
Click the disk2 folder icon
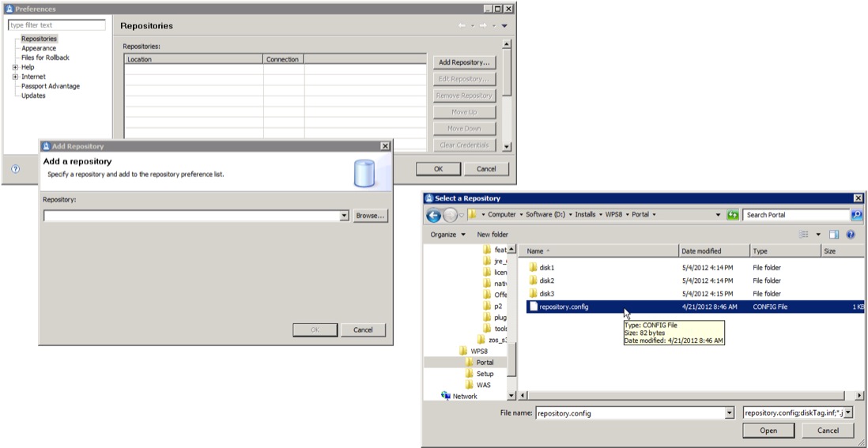(x=533, y=280)
